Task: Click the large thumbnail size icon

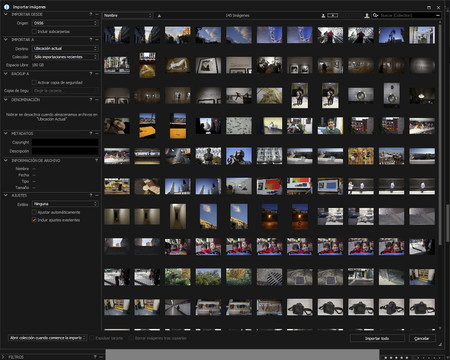Action: [367, 15]
